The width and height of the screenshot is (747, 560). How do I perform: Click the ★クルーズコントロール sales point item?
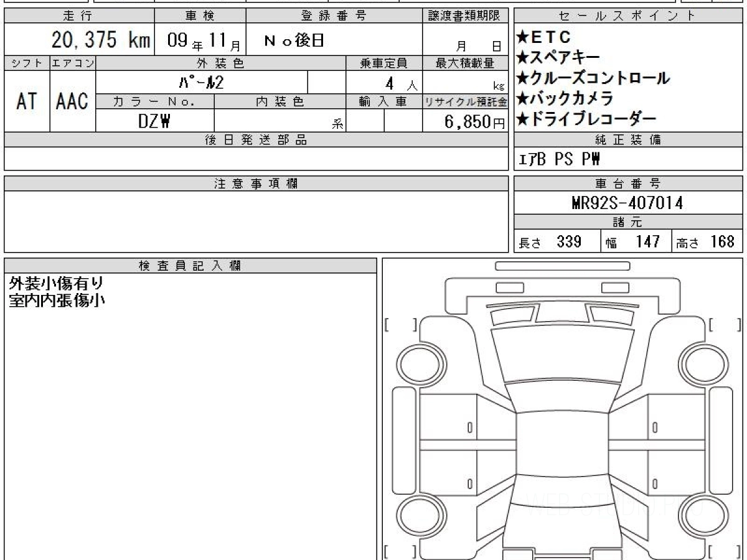[593, 78]
